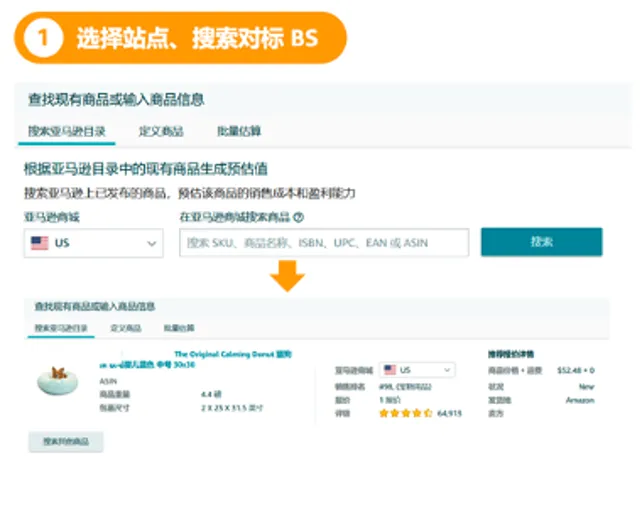The height and width of the screenshot is (528, 642).
Task: Click the pet bed product thumbnail
Action: [59, 376]
